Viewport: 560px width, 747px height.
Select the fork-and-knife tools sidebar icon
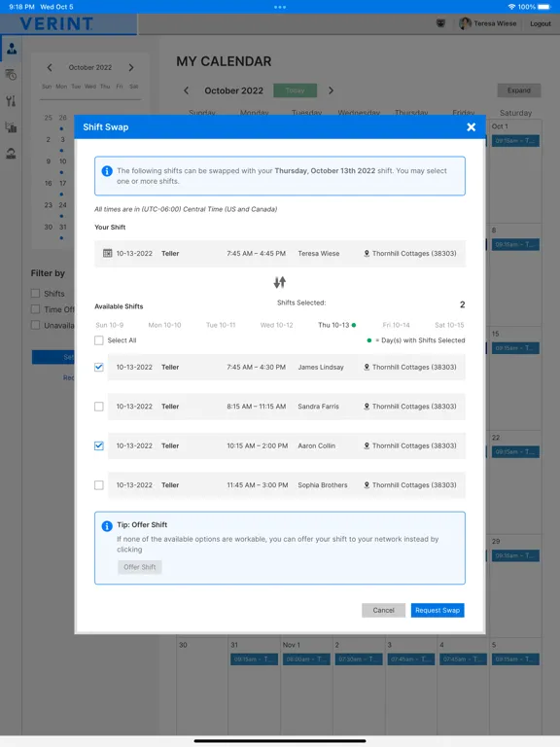[11, 101]
